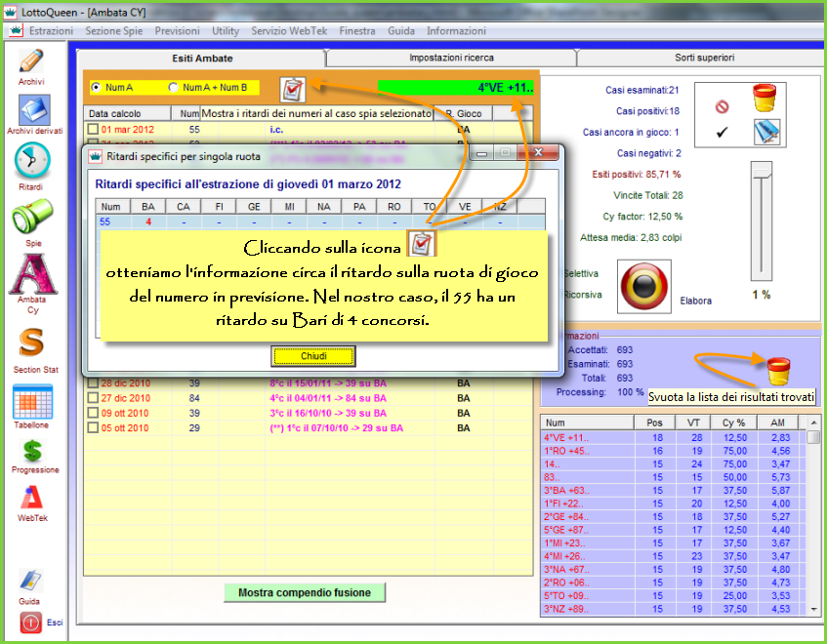
Task: Select result row 1°FI +22..
Action: click(x=674, y=503)
